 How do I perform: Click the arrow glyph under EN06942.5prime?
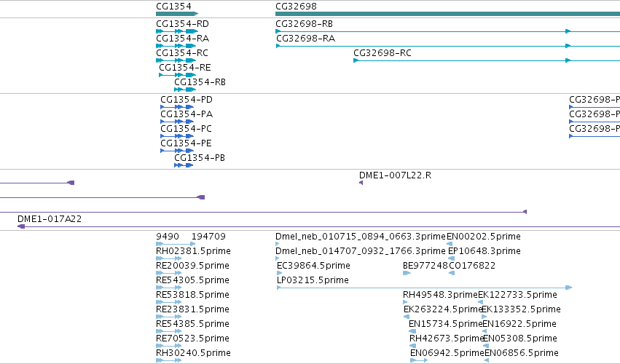(x=419, y=360)
